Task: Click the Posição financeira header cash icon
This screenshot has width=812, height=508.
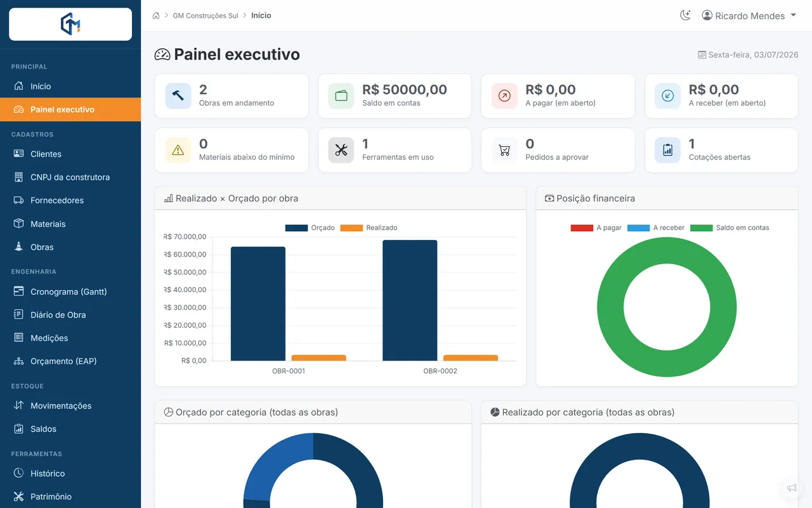Action: coord(549,198)
